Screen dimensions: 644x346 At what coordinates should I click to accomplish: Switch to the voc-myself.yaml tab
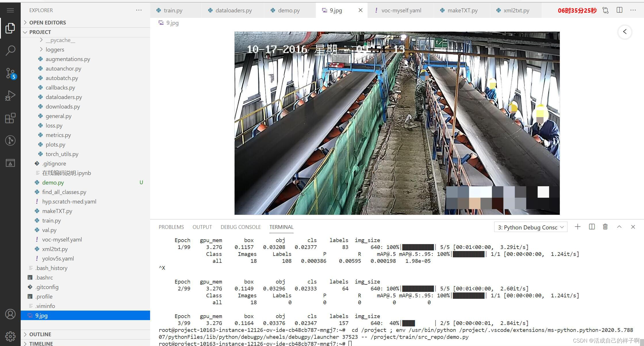pos(401,10)
